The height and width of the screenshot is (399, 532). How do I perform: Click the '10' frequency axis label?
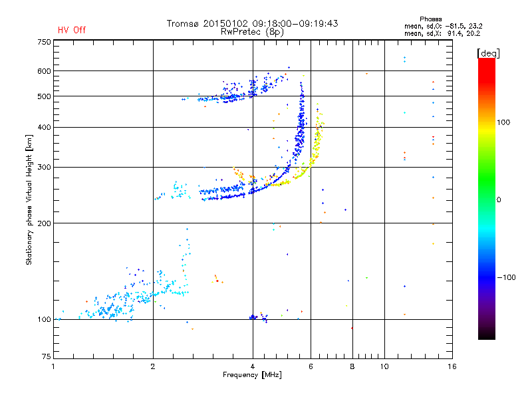point(384,366)
